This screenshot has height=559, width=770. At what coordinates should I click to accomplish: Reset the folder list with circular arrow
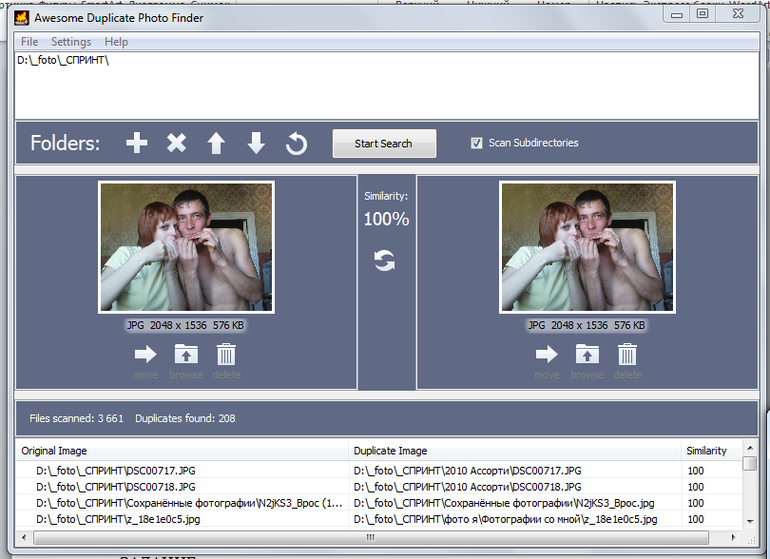point(296,144)
